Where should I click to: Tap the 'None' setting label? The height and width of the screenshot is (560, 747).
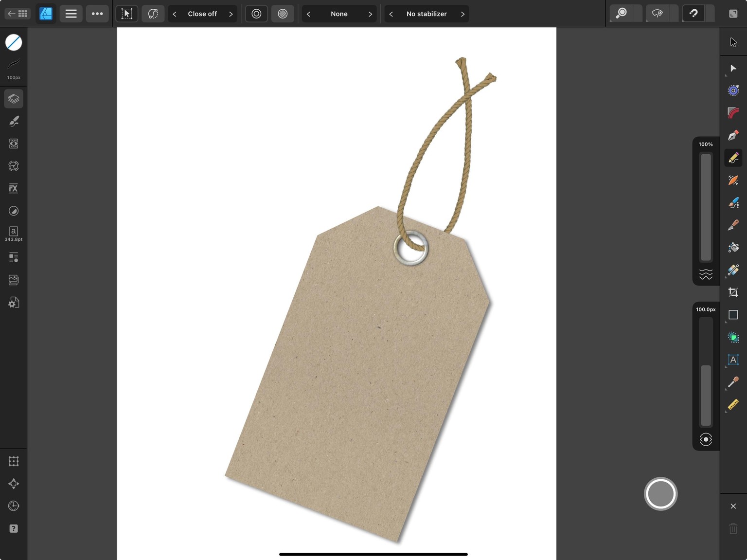pos(339,14)
